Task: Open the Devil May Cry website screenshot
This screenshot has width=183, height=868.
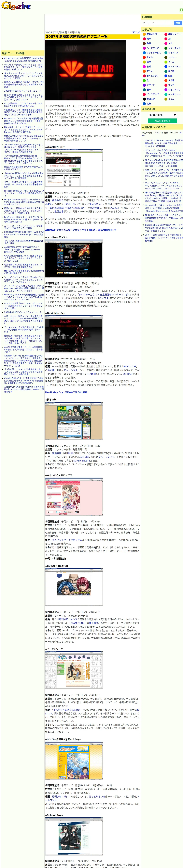Action: (74, 335)
